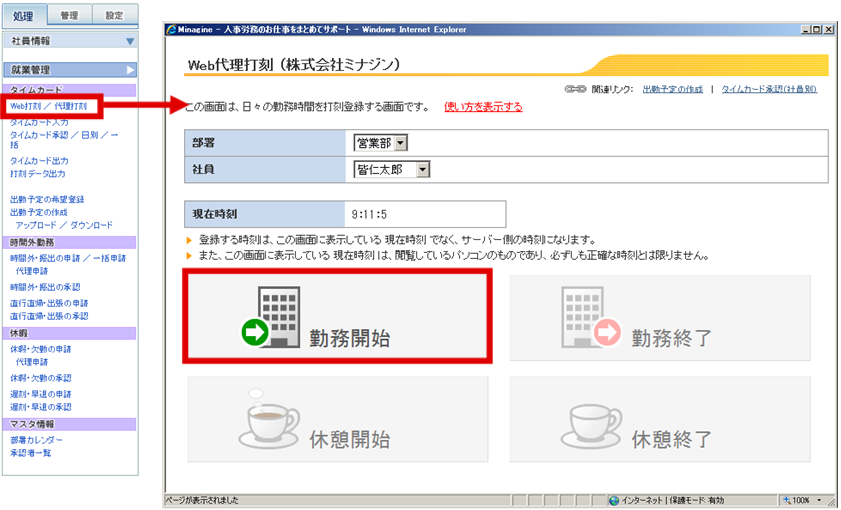This screenshot has height=510, width=841.
Task: Open 時間外・振出の承認 in the sidebar
Action: tap(45, 287)
